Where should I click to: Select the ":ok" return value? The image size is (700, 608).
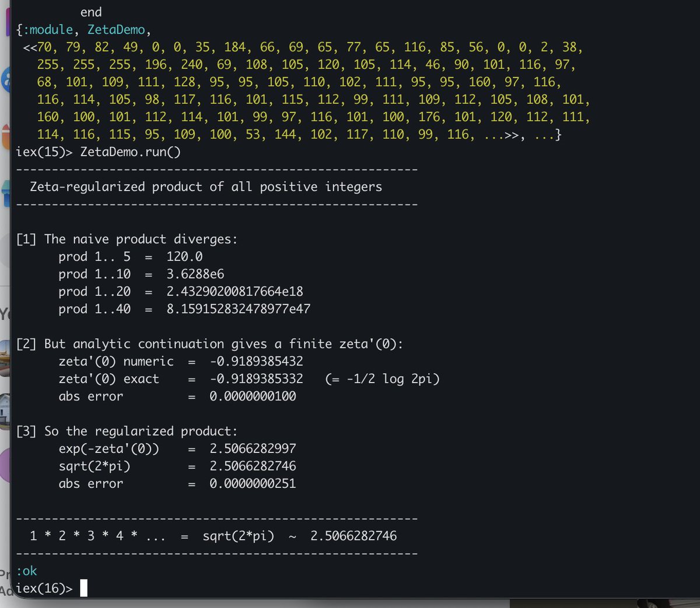[27, 571]
